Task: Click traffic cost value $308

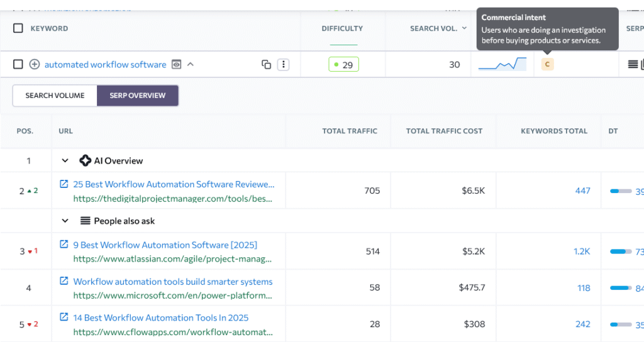Action: (x=474, y=324)
